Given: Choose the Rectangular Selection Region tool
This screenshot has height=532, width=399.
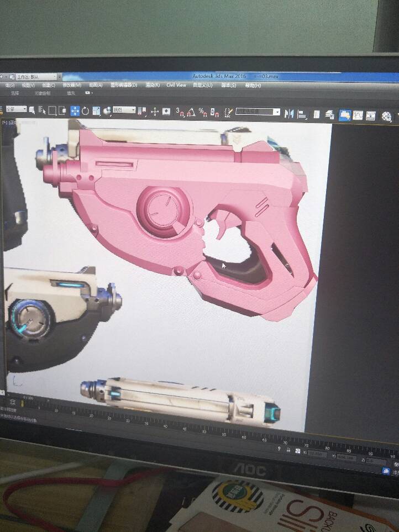Looking at the screenshot, I should pos(53,110).
